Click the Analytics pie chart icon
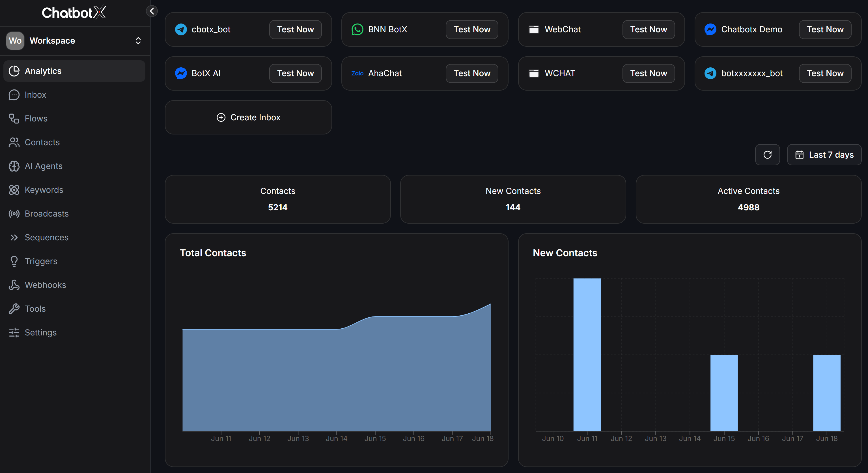 pyautogui.click(x=14, y=71)
